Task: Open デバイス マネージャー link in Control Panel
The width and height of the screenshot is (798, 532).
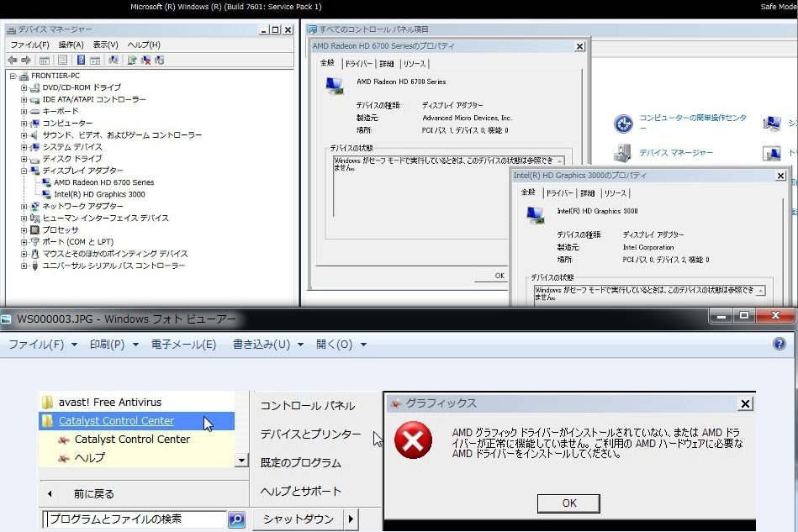Action: point(676,153)
